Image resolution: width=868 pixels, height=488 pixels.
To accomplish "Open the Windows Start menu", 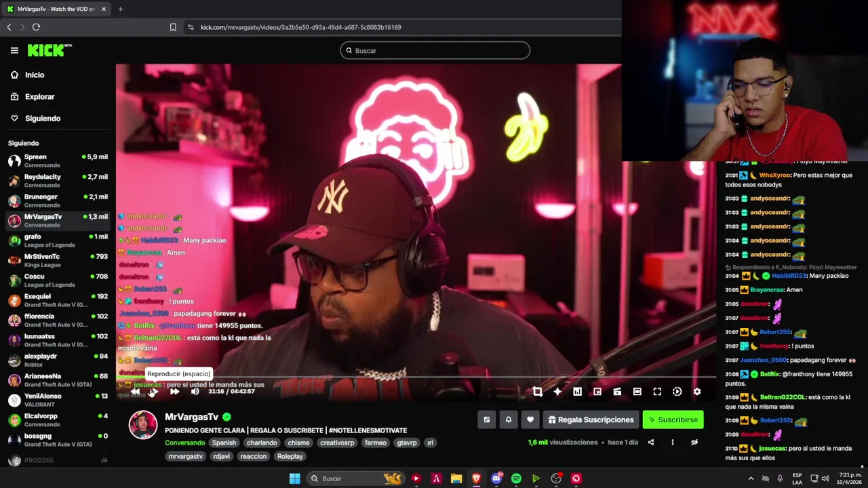I will pyautogui.click(x=294, y=479).
